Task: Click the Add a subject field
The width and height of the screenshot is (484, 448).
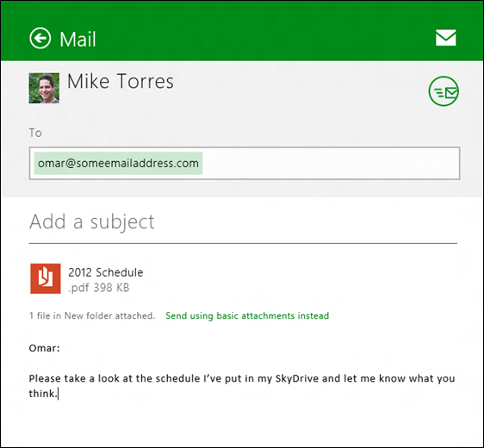Action: (243, 221)
